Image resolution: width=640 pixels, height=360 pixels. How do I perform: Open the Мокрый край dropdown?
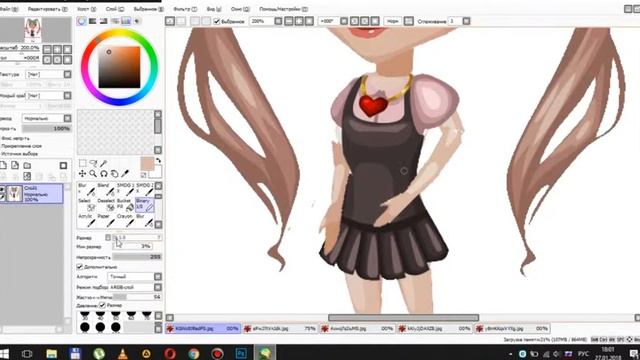point(67,96)
